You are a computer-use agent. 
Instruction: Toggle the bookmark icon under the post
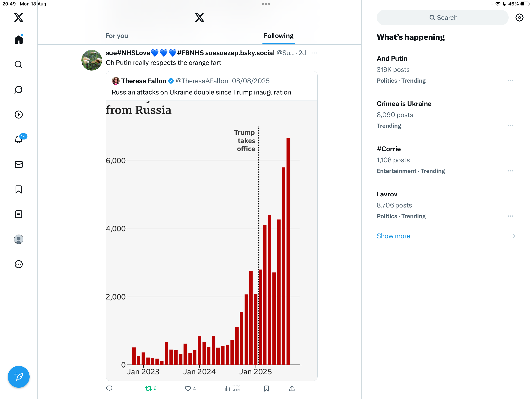pyautogui.click(x=266, y=388)
